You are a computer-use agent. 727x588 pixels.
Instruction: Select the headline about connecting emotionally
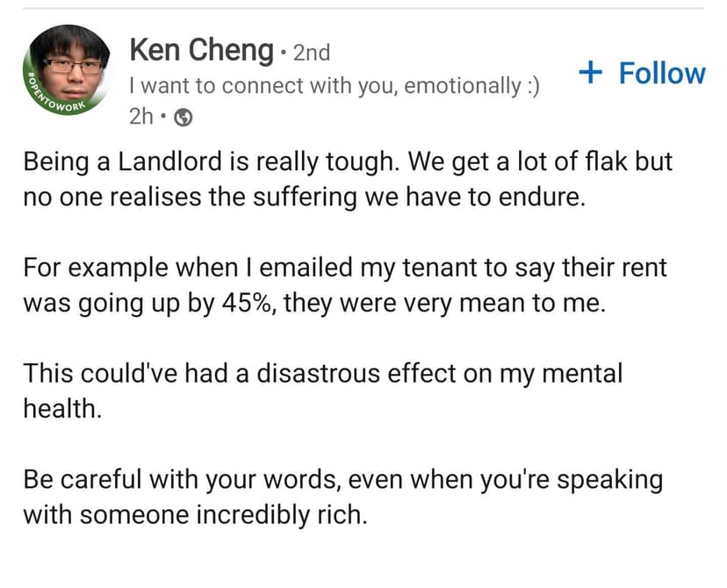(x=334, y=86)
